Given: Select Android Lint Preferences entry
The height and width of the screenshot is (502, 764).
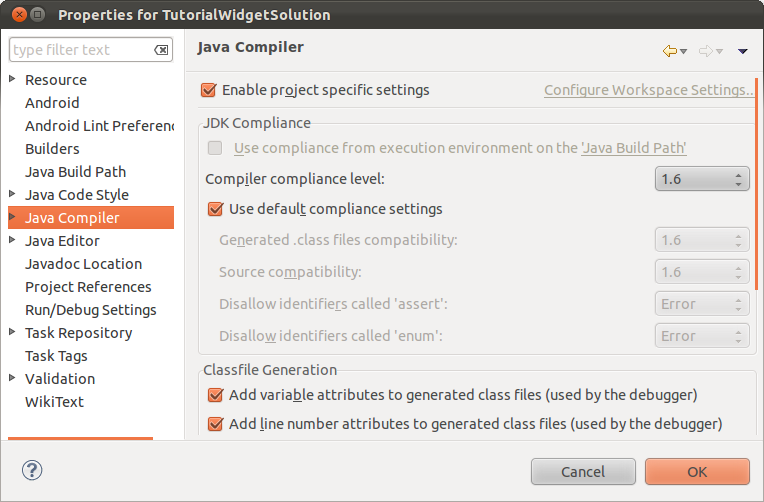Looking at the screenshot, I should (x=99, y=126).
